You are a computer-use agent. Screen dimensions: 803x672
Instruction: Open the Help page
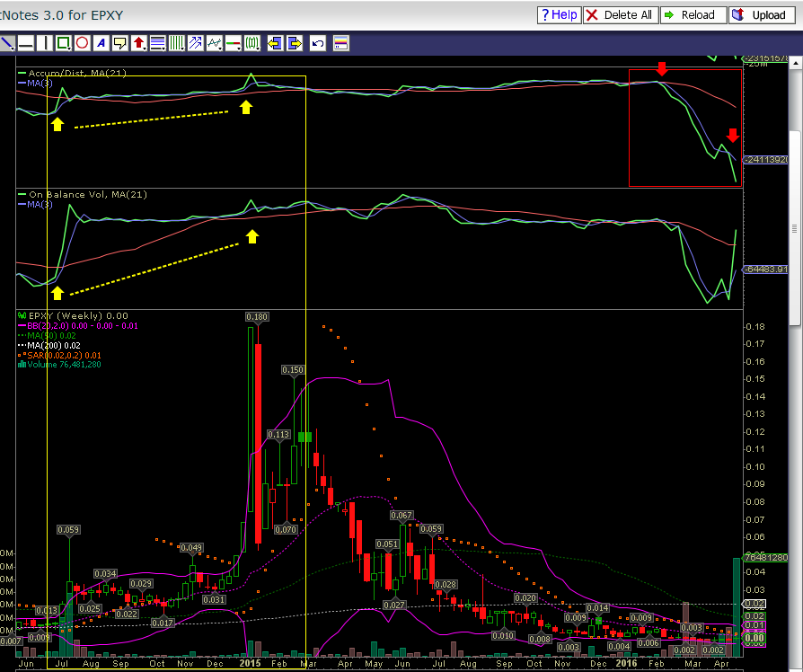tap(559, 15)
